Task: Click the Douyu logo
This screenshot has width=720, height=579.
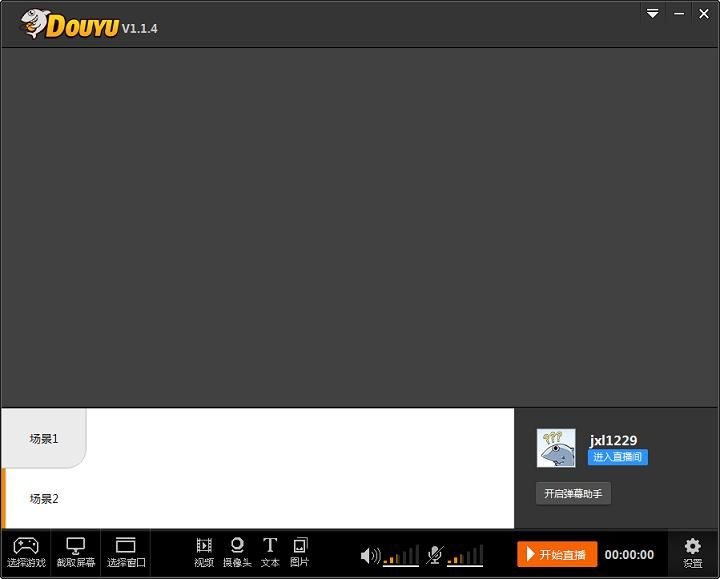Action: point(68,24)
